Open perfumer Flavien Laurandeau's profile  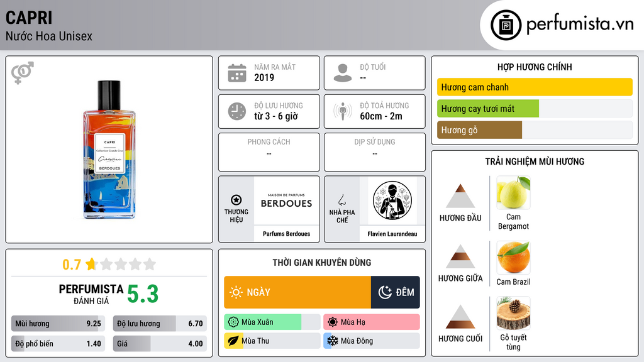(x=392, y=234)
